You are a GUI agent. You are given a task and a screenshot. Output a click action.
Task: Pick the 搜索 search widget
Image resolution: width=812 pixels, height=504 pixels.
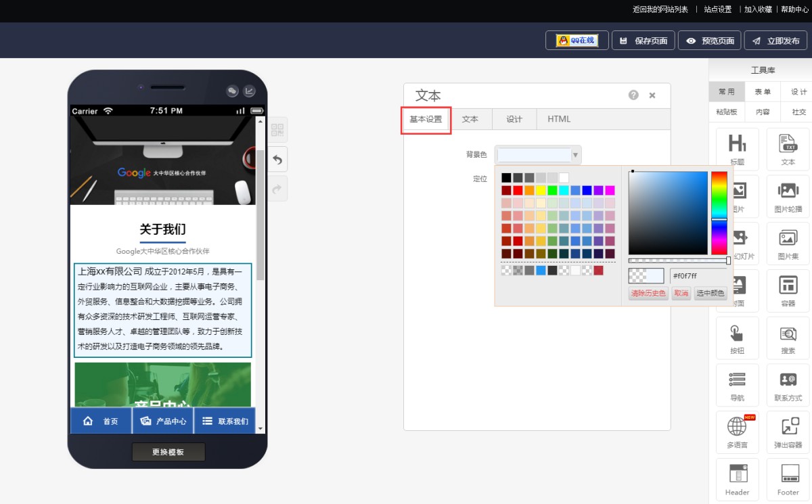788,338
